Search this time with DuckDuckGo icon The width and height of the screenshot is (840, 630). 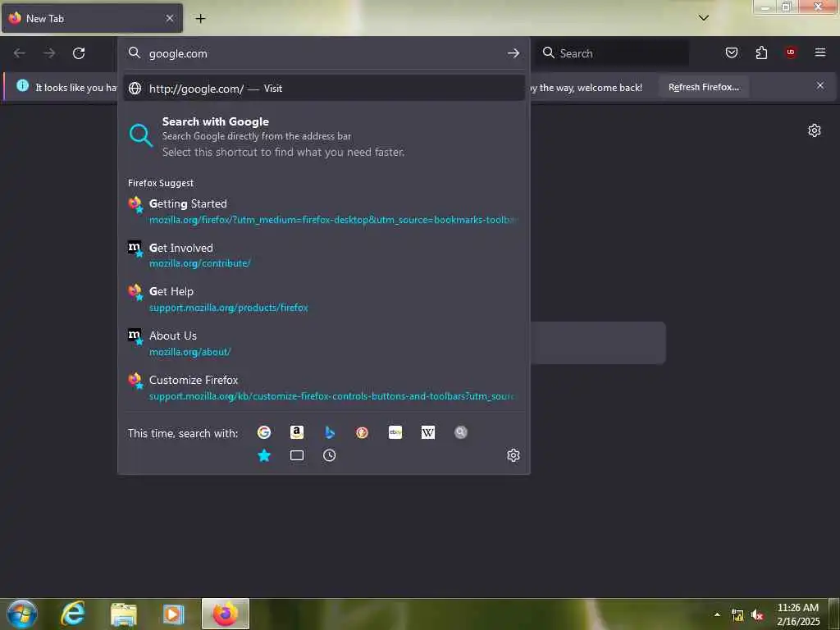pyautogui.click(x=362, y=432)
